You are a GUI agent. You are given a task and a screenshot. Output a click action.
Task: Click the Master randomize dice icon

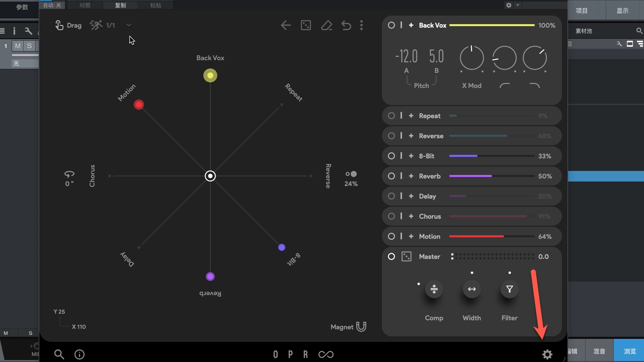(x=407, y=256)
